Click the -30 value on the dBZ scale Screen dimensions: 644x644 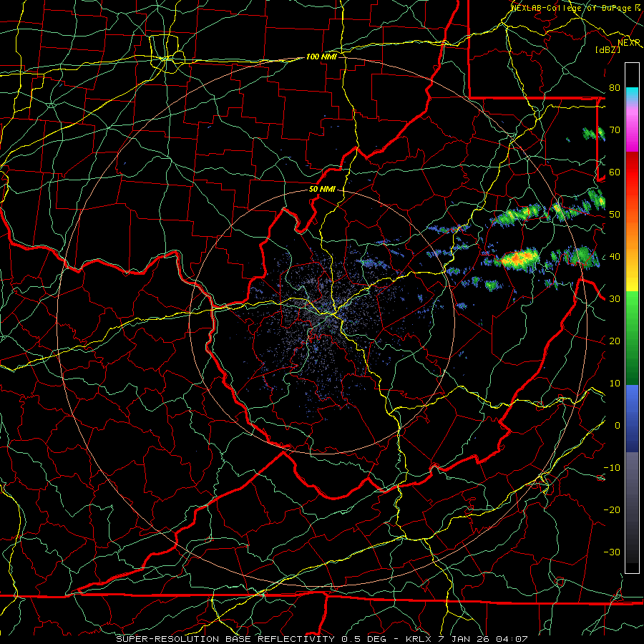612,552
